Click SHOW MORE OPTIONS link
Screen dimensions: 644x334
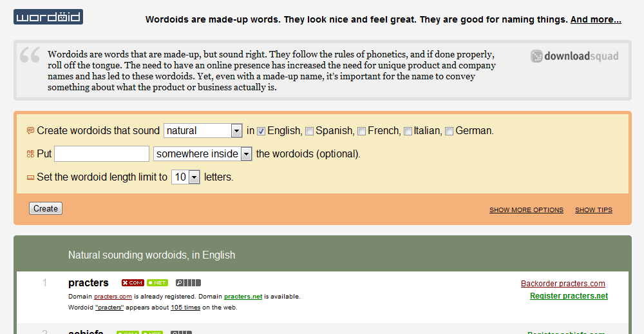click(x=526, y=210)
